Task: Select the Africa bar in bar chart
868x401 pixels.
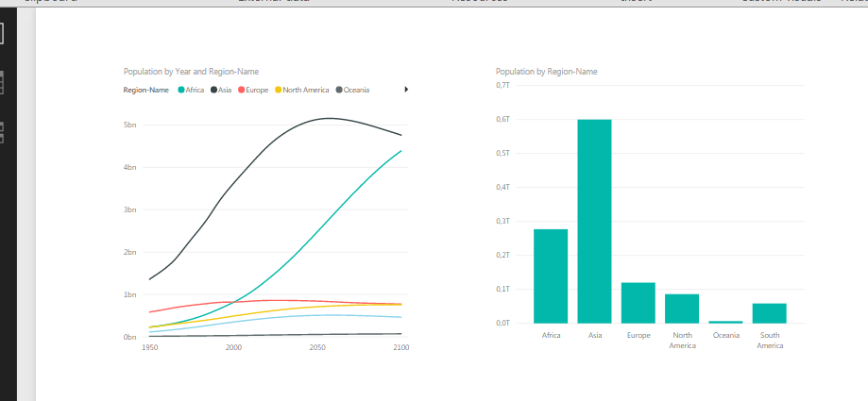Action: pyautogui.click(x=551, y=276)
